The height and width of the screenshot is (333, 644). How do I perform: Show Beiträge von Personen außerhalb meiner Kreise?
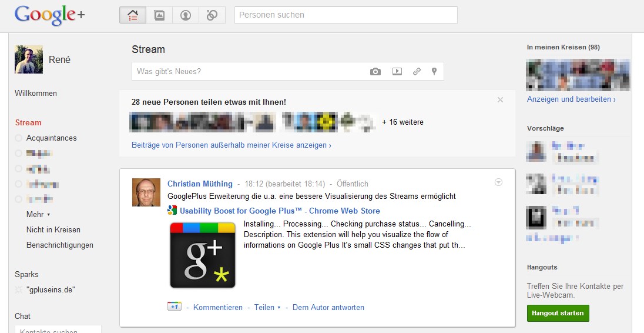(x=232, y=145)
